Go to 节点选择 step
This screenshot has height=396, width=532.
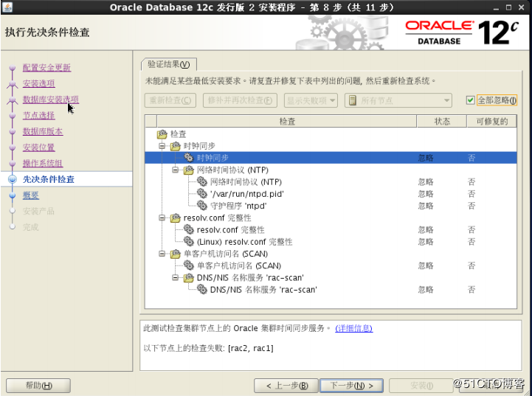(38, 115)
